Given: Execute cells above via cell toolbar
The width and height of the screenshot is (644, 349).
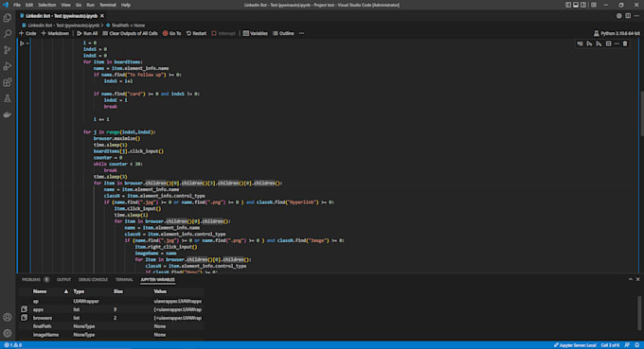Looking at the screenshot, I should (x=589, y=44).
